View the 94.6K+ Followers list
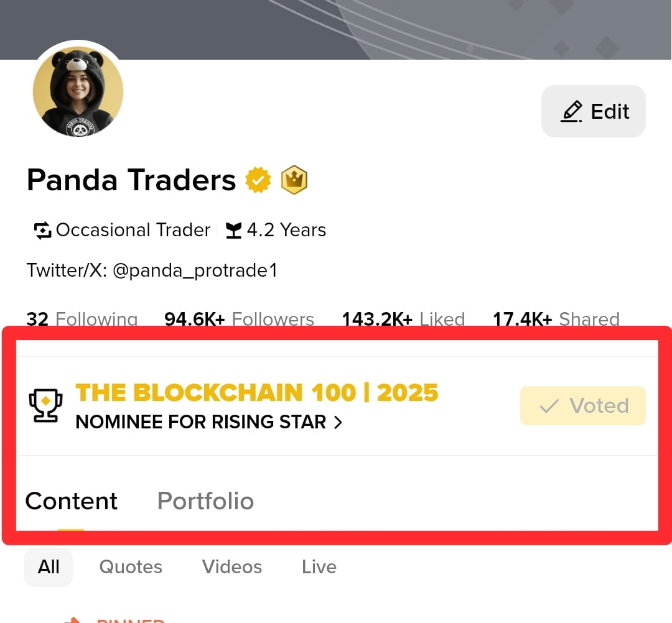The width and height of the screenshot is (672, 623). [239, 319]
